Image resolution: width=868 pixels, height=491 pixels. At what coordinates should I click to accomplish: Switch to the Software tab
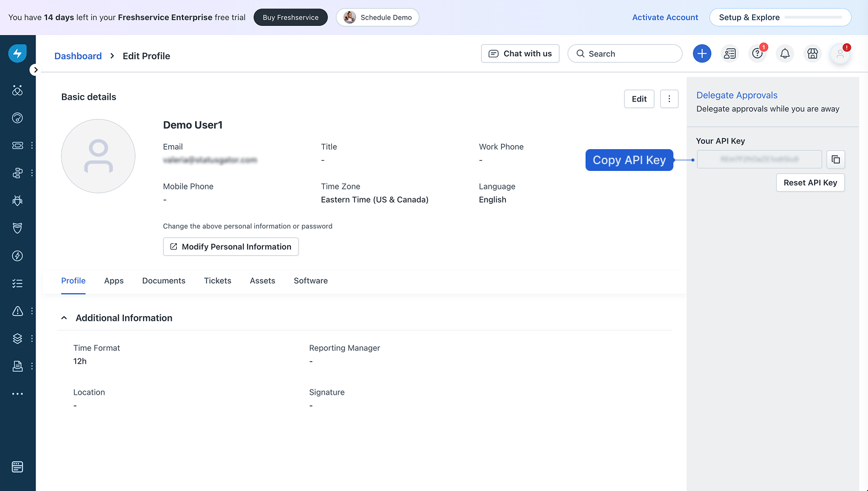(x=311, y=280)
